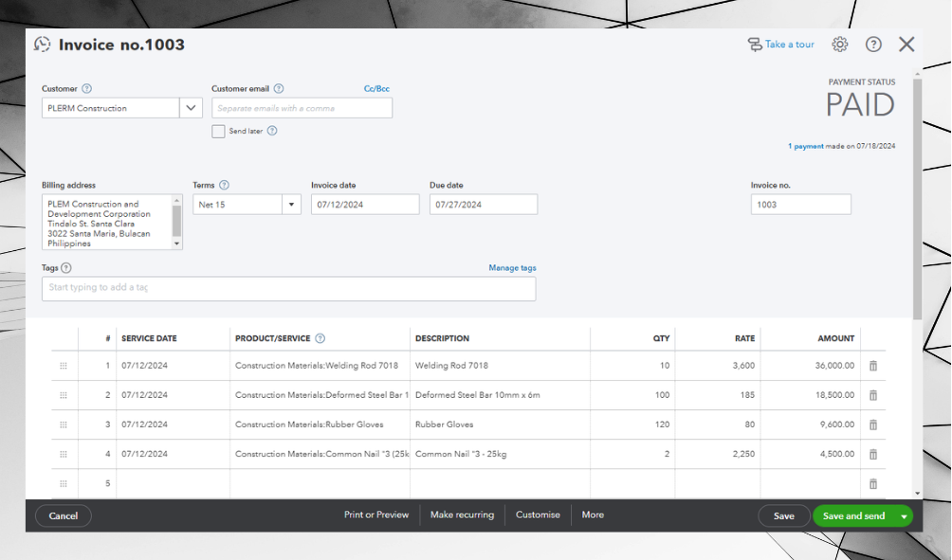Image resolution: width=952 pixels, height=560 pixels.
Task: Select Construction Materials:Welding Rod 7018 cell
Action: [x=320, y=366]
